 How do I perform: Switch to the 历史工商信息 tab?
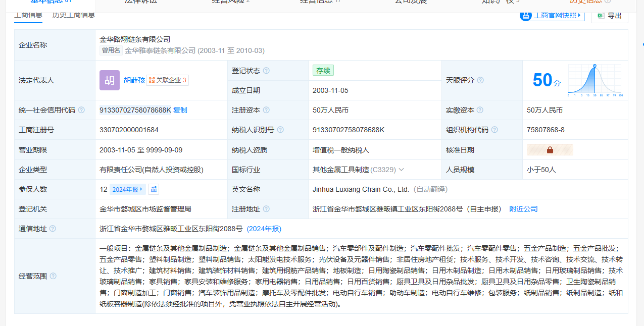(x=74, y=15)
